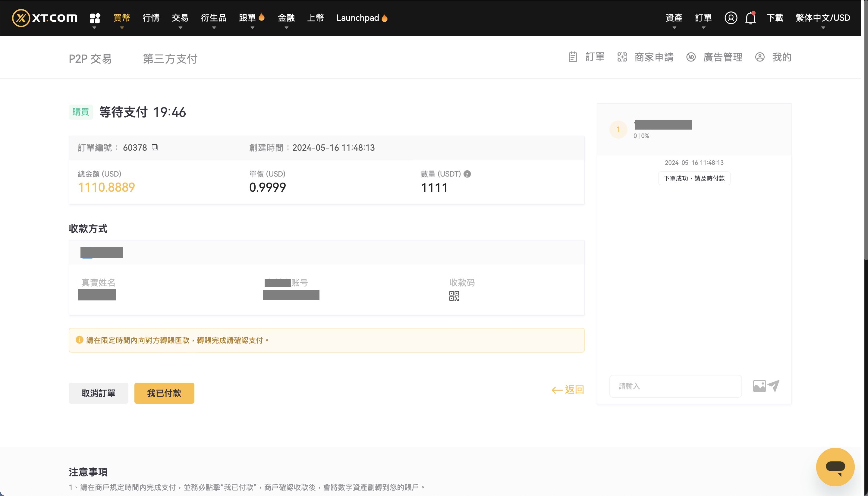Click the total amount 1110.8889
The image size is (868, 496).
(x=107, y=187)
